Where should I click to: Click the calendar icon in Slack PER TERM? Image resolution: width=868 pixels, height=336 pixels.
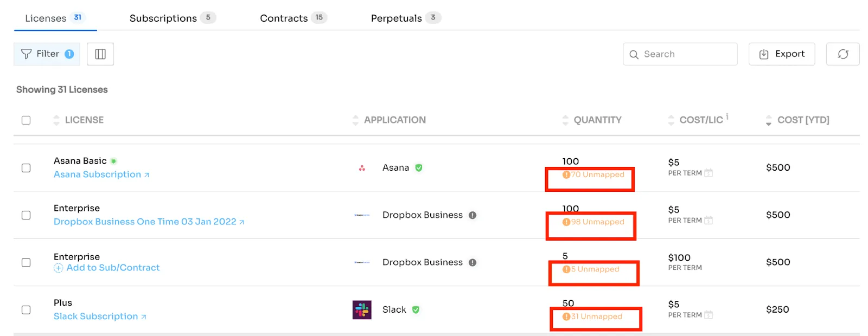pyautogui.click(x=709, y=315)
